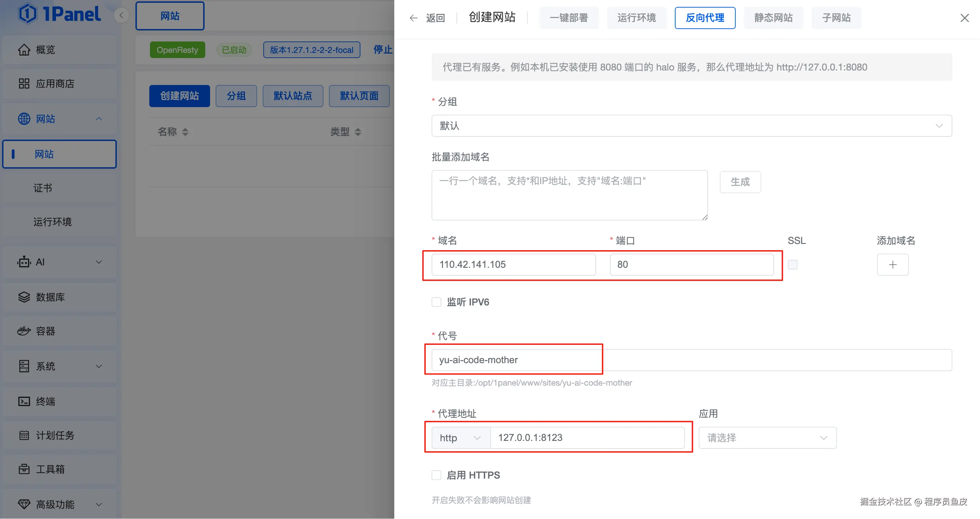The image size is (980, 519).
Task: Open the Containers docker whale icon
Action: click(x=24, y=331)
